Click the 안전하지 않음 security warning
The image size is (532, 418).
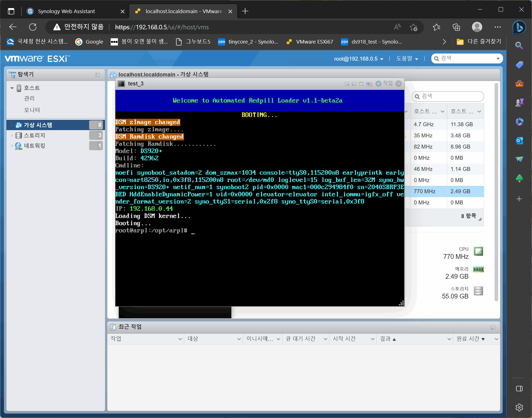[x=79, y=27]
